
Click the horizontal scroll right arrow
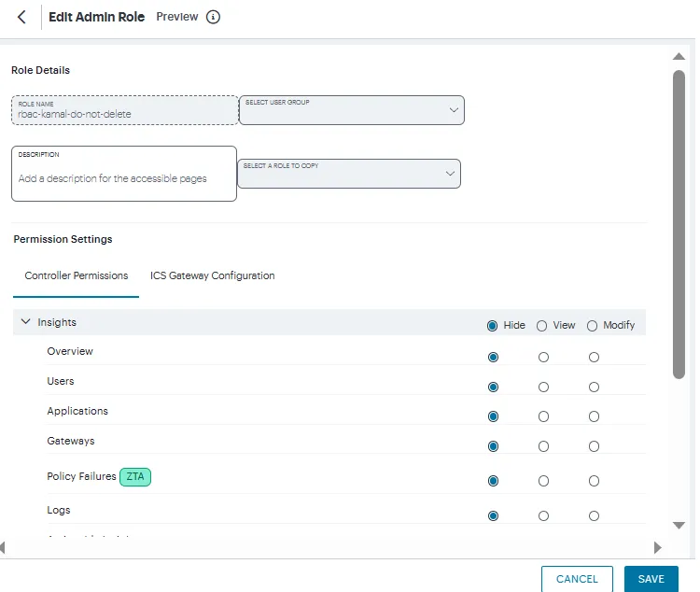pos(658,547)
